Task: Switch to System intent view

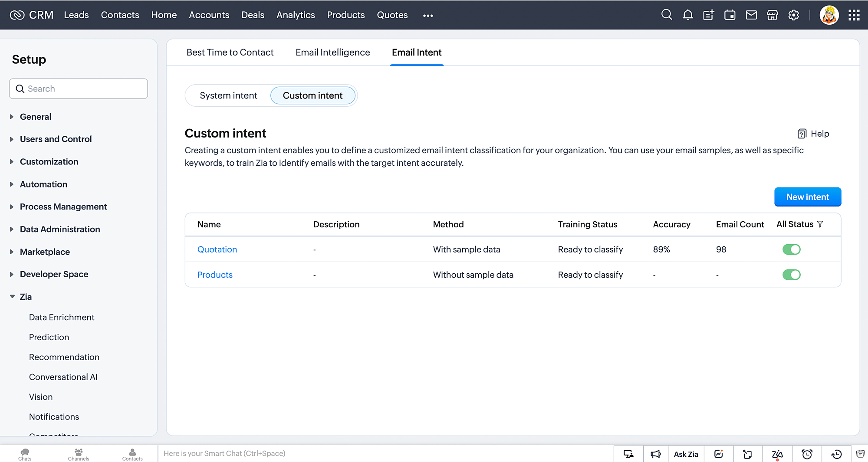Action: tap(228, 95)
